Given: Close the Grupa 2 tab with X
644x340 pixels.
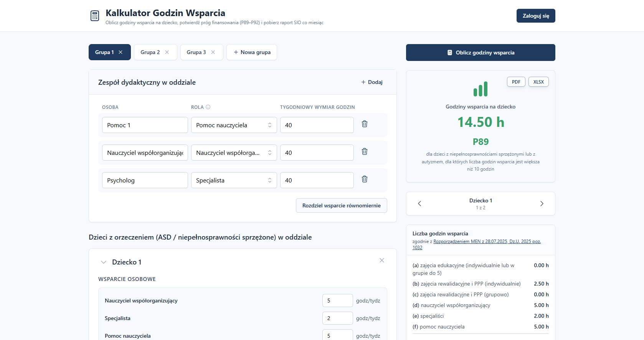Looking at the screenshot, I should pos(167,53).
